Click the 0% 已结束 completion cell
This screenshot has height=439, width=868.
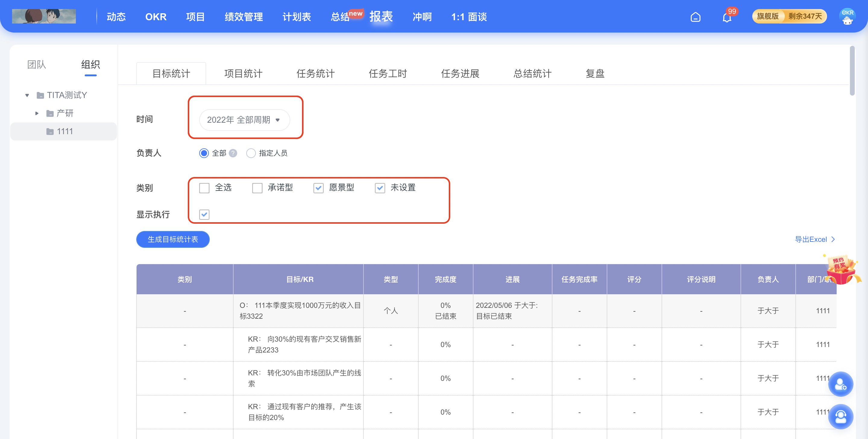pyautogui.click(x=445, y=311)
